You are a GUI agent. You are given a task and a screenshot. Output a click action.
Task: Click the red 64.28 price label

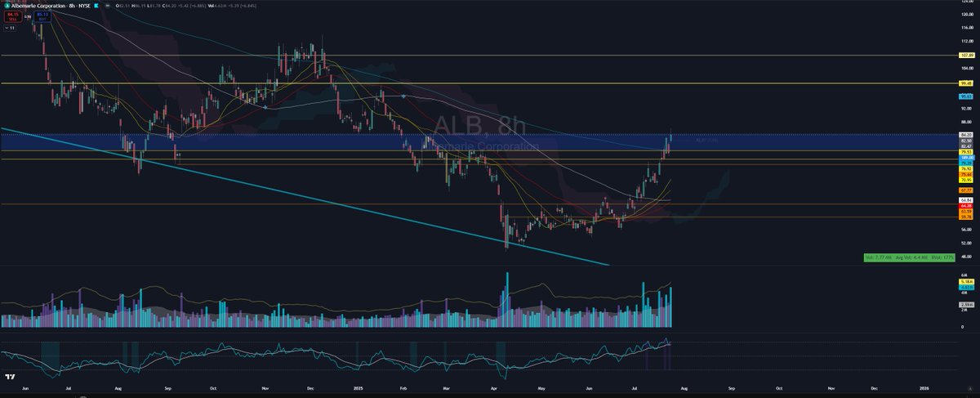tap(966, 205)
